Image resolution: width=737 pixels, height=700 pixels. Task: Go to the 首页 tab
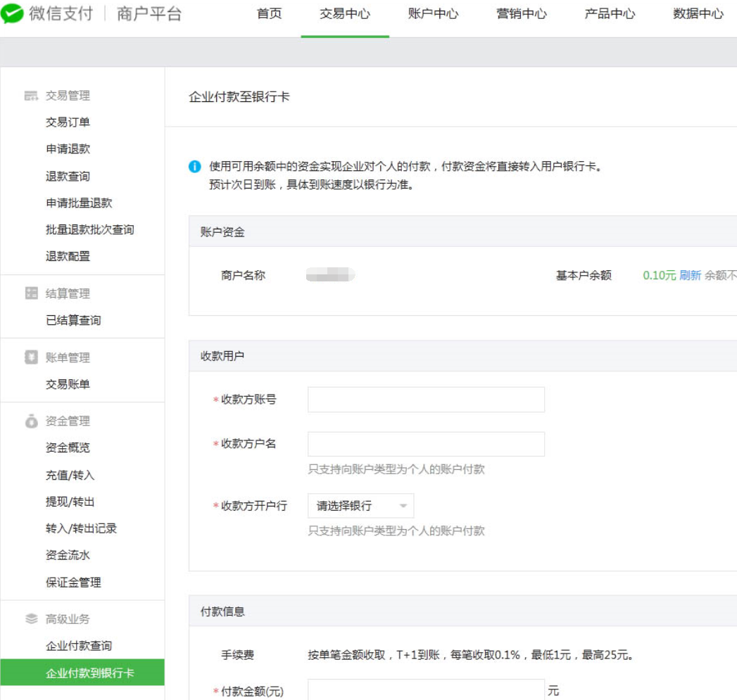point(269,14)
